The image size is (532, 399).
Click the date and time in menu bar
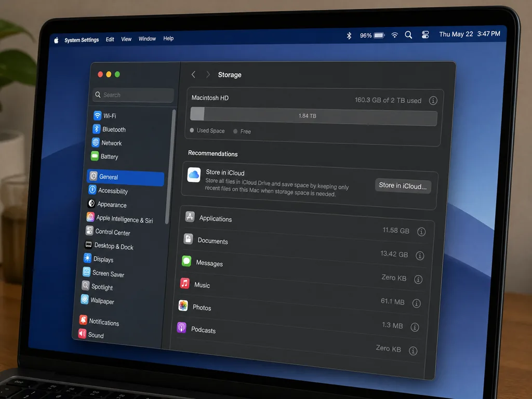pos(470,34)
